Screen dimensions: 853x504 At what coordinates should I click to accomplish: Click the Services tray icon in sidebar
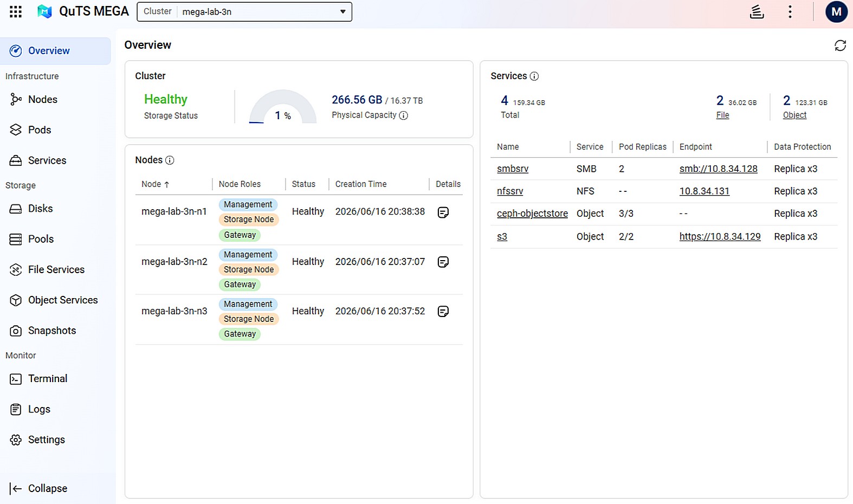tap(16, 160)
